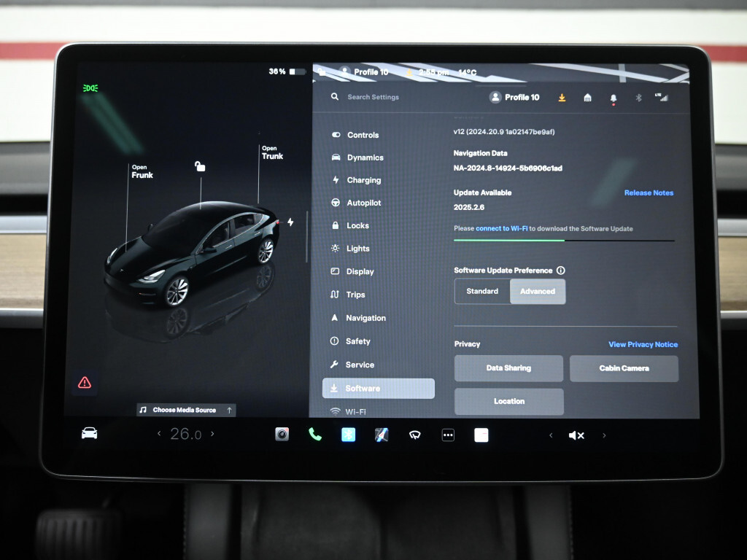This screenshot has width=747, height=560.
Task: Increase cabin temperature with right arrow
Action: [212, 434]
